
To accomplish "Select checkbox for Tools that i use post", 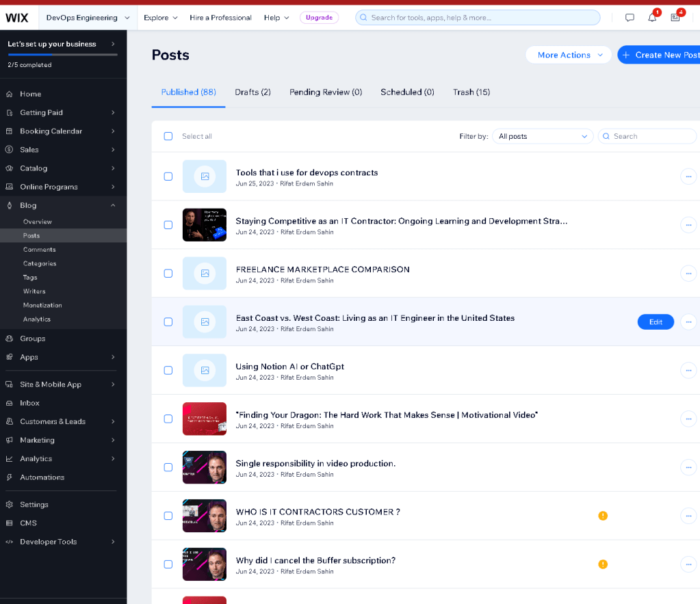I will click(x=168, y=176).
